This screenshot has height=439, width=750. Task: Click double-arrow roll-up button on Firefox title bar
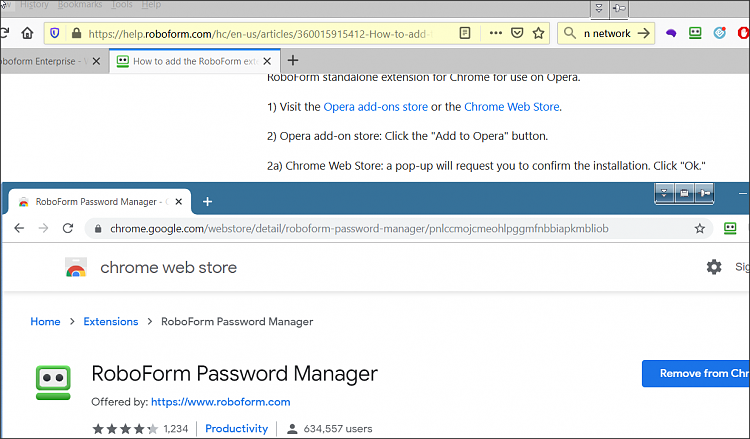(x=599, y=8)
